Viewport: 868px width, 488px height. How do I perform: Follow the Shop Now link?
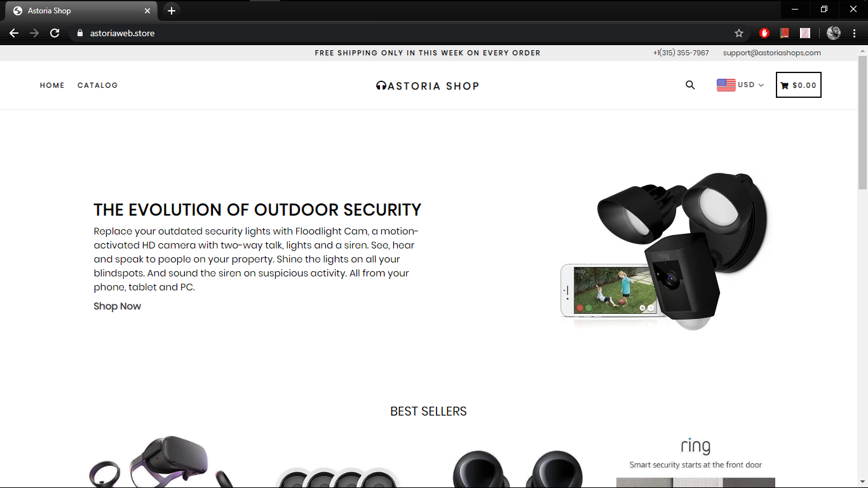click(x=117, y=306)
